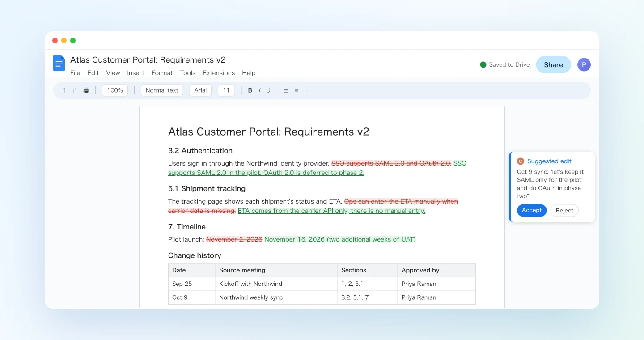This screenshot has height=340, width=644.
Task: Print the document
Action: point(86,90)
